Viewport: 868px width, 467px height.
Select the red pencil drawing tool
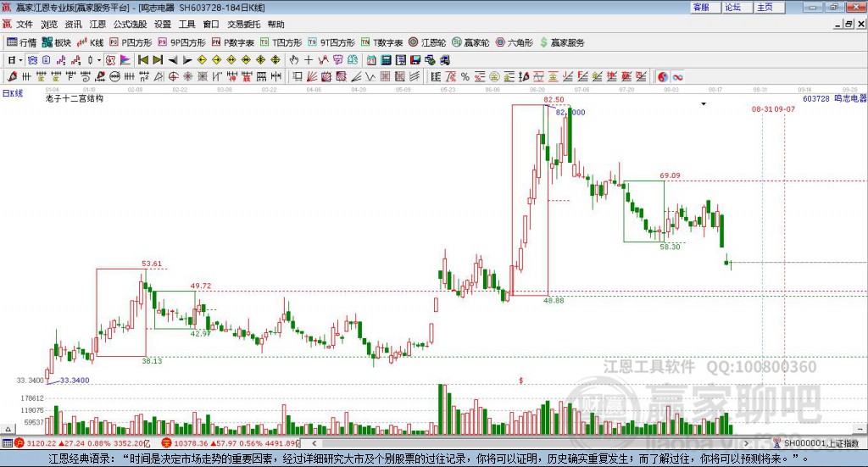[12, 77]
